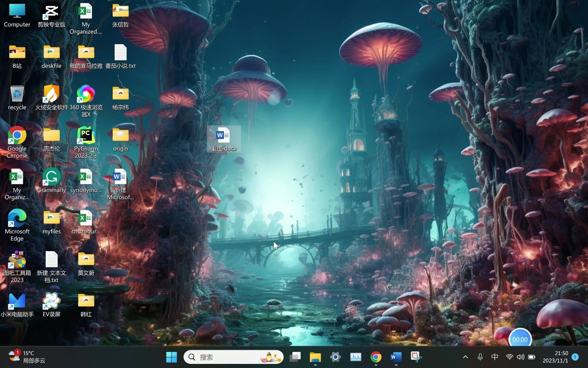
Task: Open the Snipping tool from the taskbar
Action: click(416, 357)
